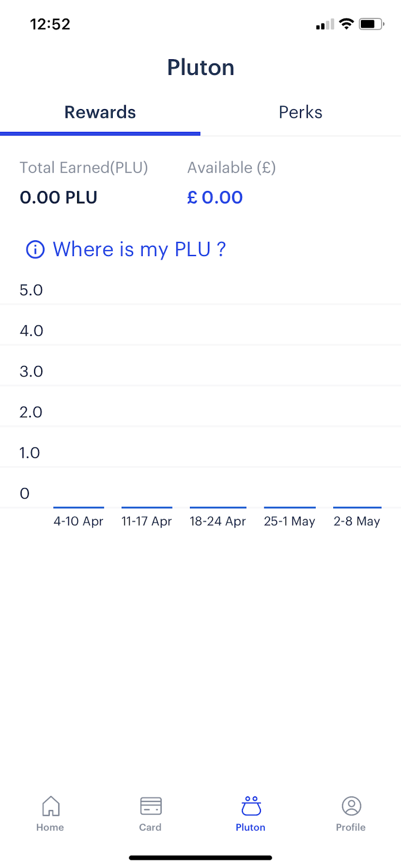
Task: Tap the Pluton purse icon
Action: (251, 806)
